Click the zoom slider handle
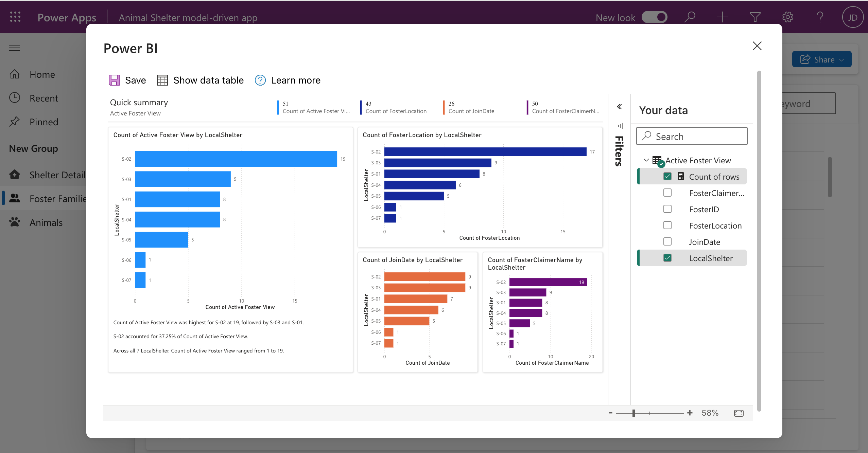The width and height of the screenshot is (868, 453). coord(634,413)
